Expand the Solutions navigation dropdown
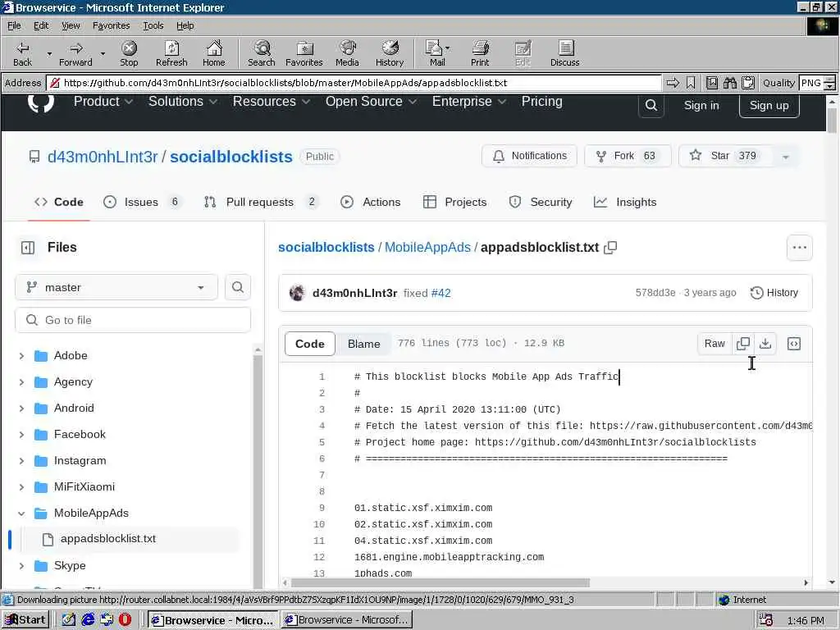 183,101
